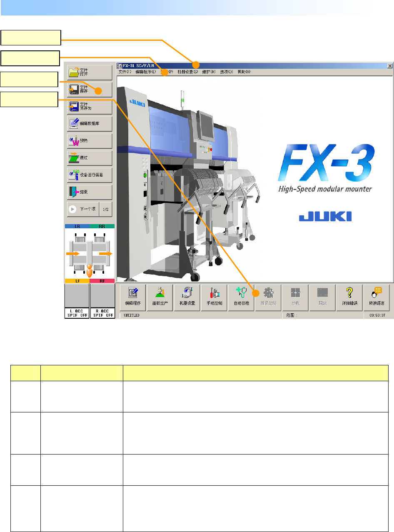The width and height of the screenshot is (394, 532).
Task: Select the LR station label
Action: [77, 225]
